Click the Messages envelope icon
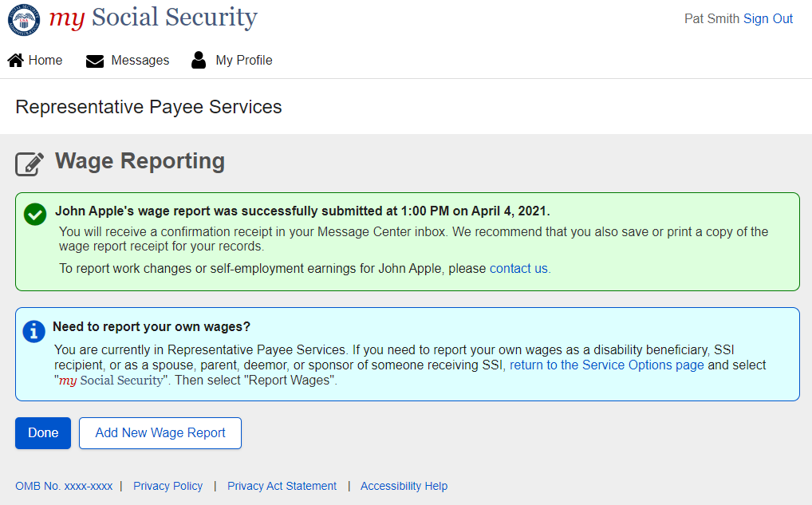This screenshot has width=812, height=505. pos(95,61)
